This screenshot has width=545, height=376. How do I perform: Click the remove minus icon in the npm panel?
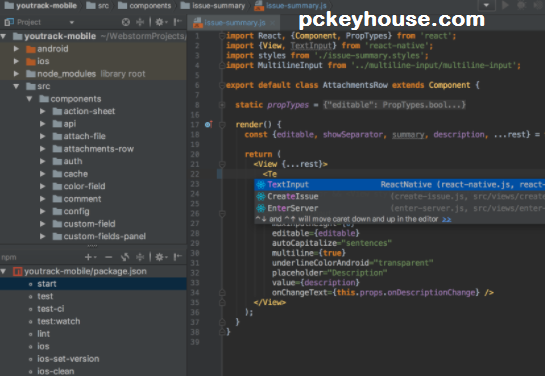(108, 257)
